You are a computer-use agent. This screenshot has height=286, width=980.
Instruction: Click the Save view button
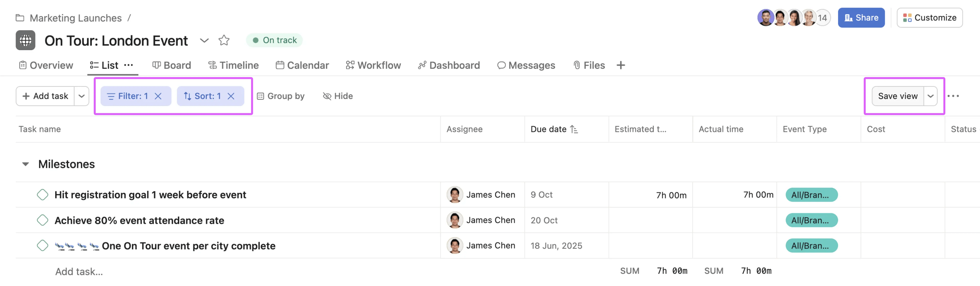click(898, 96)
